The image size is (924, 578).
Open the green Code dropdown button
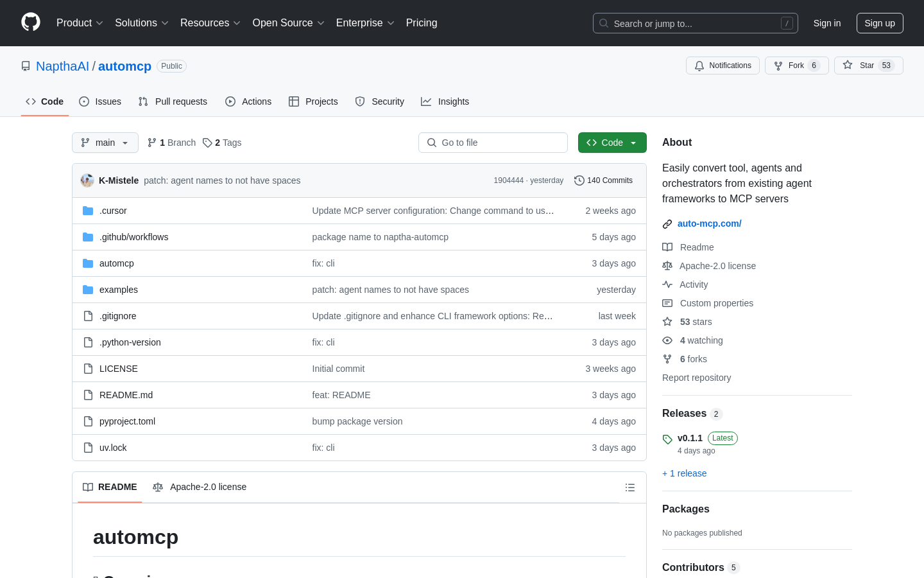612,143
